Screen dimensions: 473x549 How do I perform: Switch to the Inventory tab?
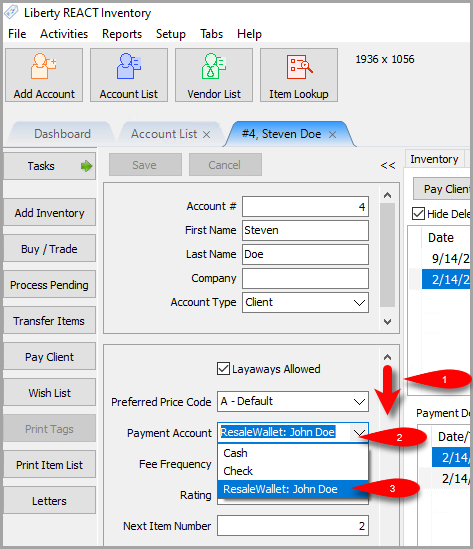(434, 159)
